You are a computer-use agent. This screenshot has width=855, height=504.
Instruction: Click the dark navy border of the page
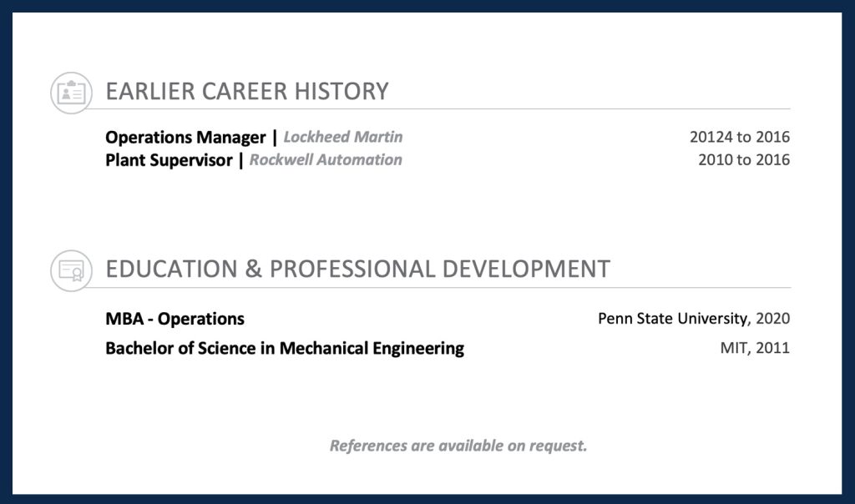(427, 5)
